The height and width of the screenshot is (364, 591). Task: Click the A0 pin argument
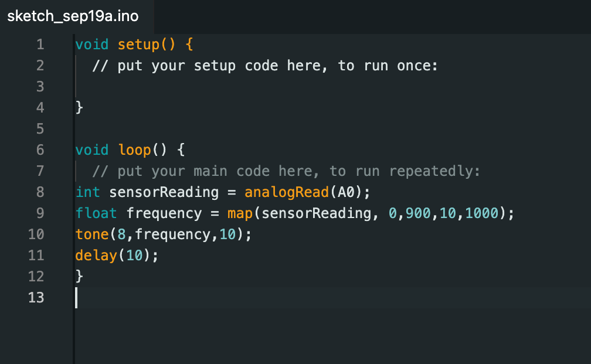pyautogui.click(x=346, y=192)
